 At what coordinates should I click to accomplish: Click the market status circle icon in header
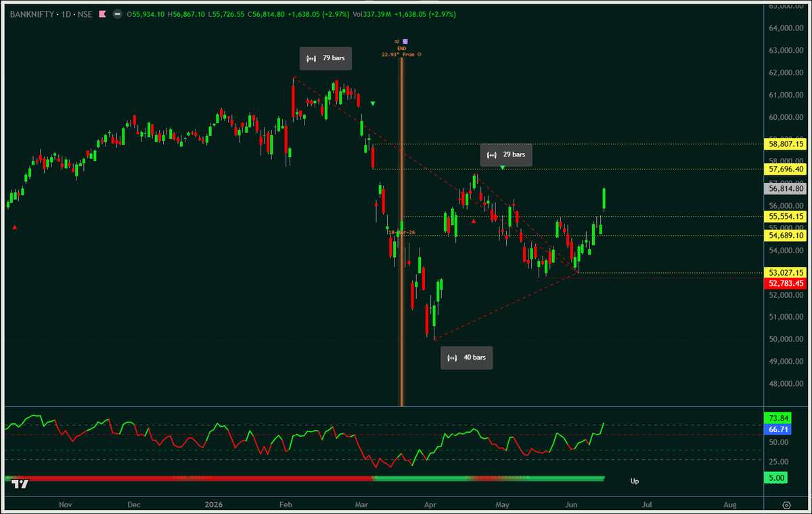point(118,14)
